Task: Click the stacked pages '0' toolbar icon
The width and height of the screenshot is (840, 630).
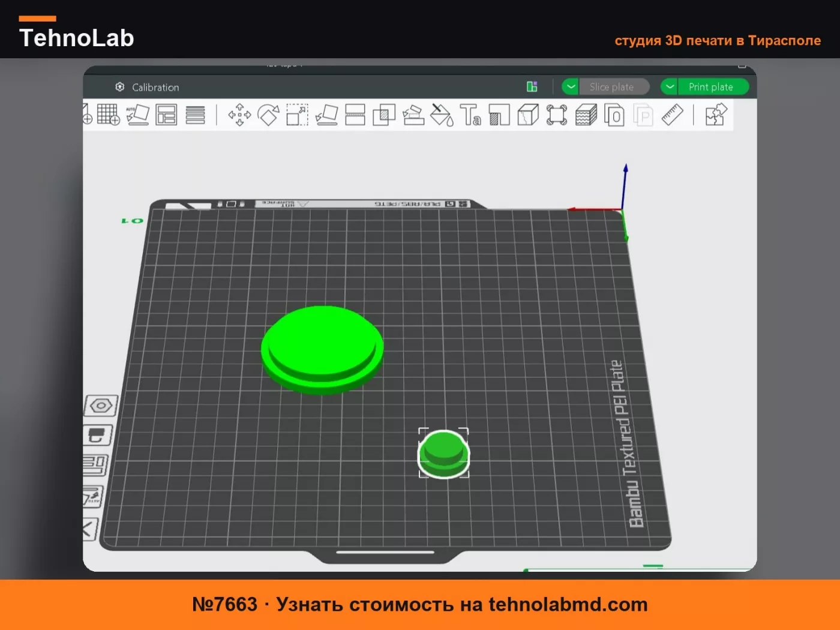Action: (614, 115)
